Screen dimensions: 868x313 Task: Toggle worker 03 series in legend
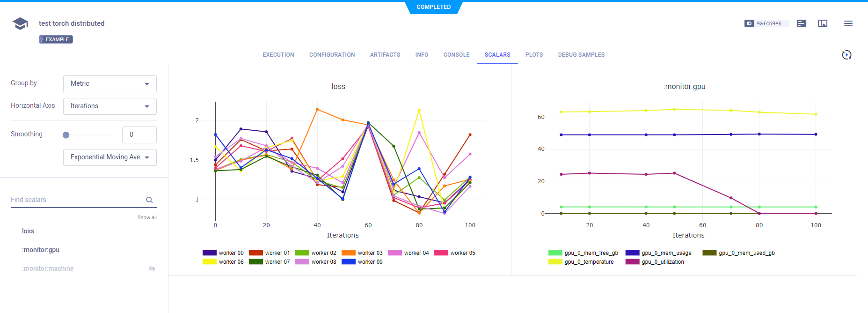coord(363,253)
